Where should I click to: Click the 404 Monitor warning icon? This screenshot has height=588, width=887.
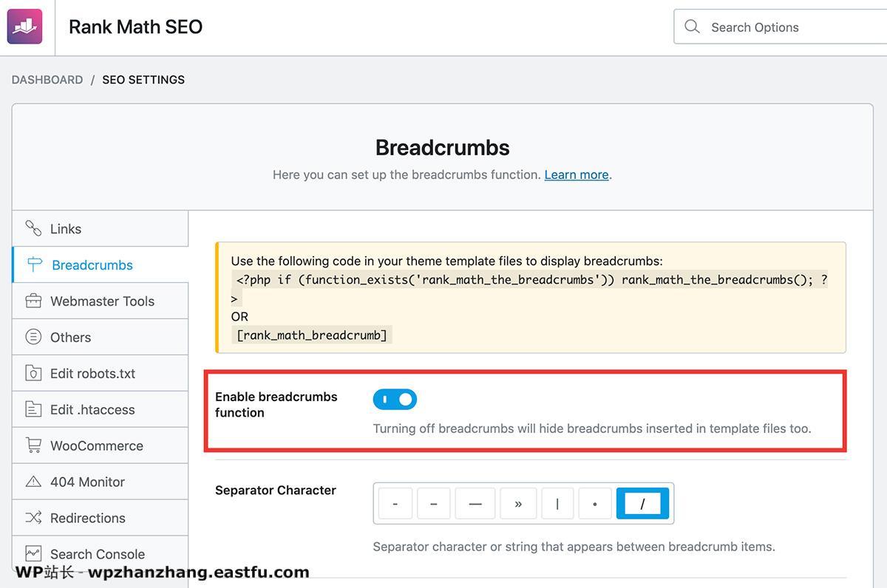point(33,482)
